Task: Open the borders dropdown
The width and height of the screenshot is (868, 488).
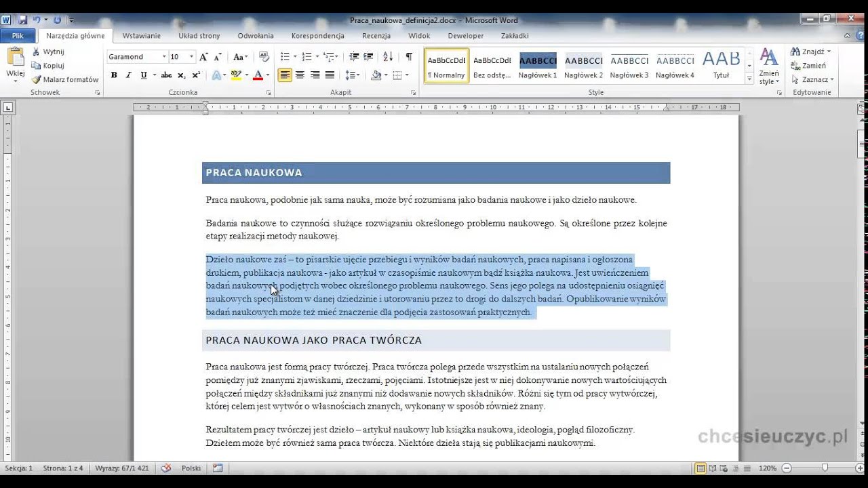Action: click(406, 75)
